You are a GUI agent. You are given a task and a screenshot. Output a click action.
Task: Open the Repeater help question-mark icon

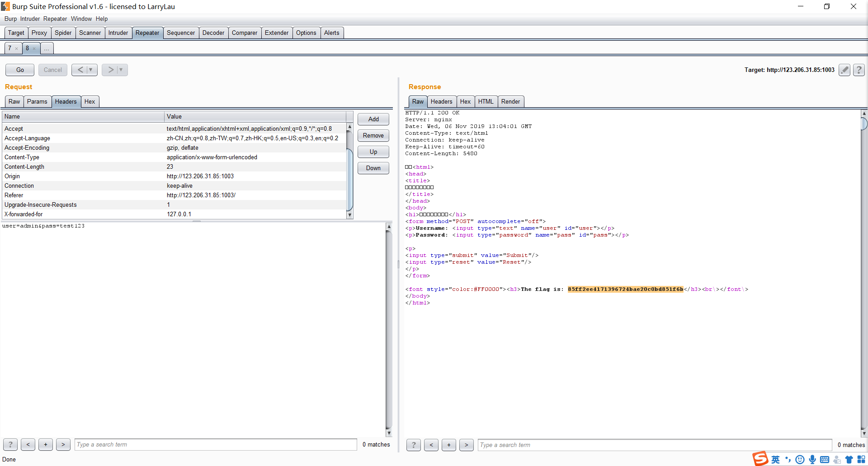click(x=859, y=70)
